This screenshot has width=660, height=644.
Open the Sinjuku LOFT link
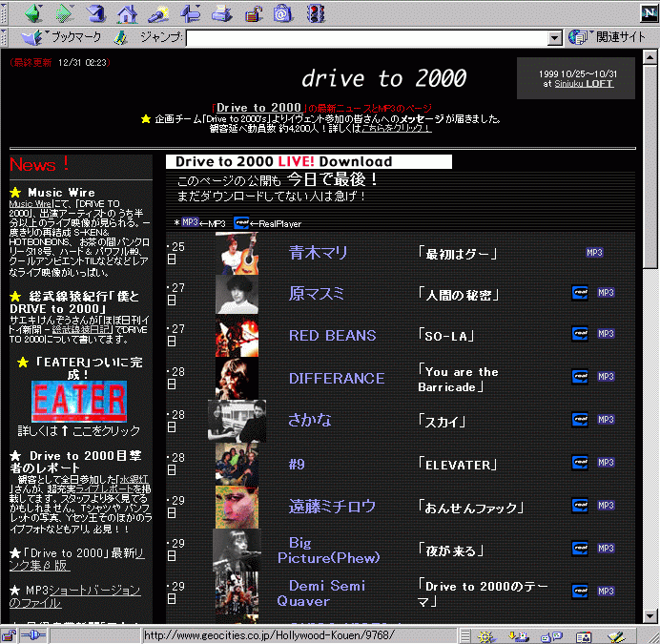[x=584, y=83]
